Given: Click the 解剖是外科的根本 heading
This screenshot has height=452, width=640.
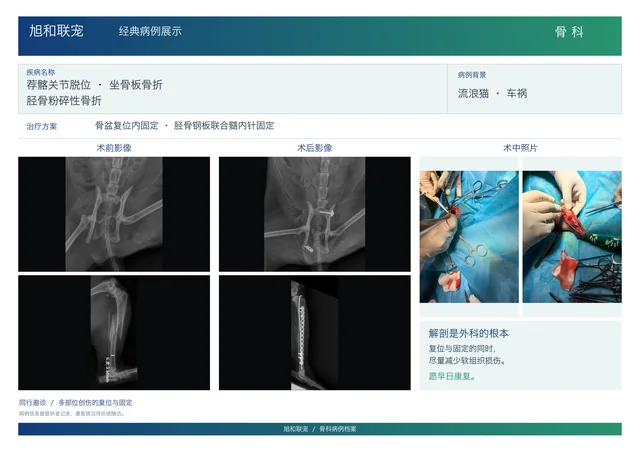Looking at the screenshot, I should (469, 334).
